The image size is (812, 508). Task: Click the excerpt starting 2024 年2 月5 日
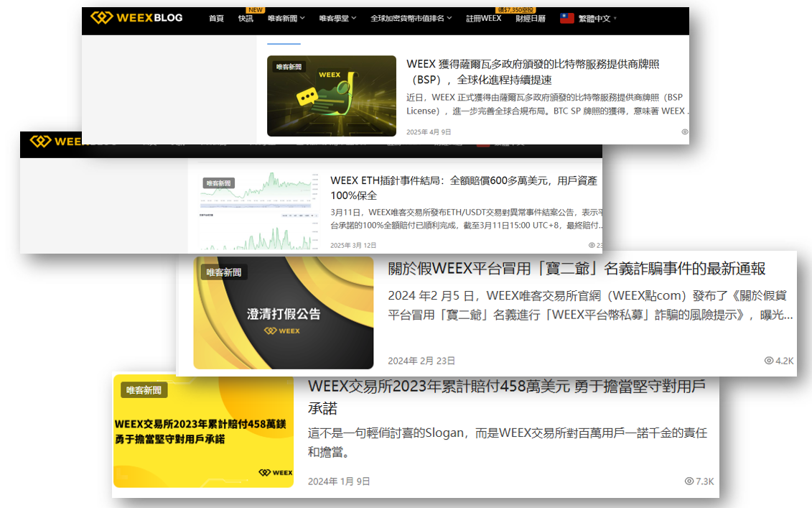click(x=590, y=305)
